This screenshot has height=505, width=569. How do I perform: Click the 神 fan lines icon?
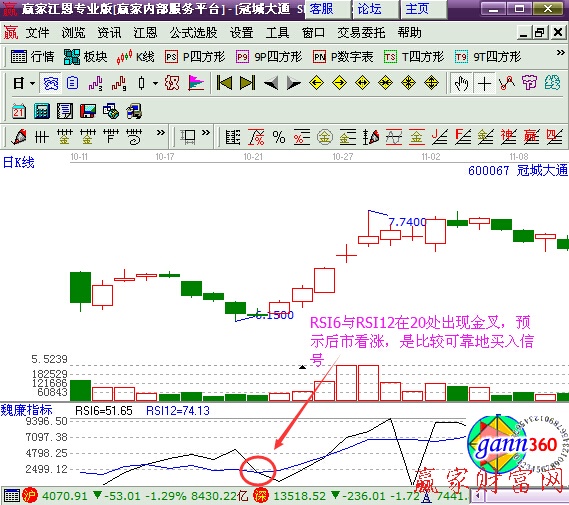click(508, 137)
